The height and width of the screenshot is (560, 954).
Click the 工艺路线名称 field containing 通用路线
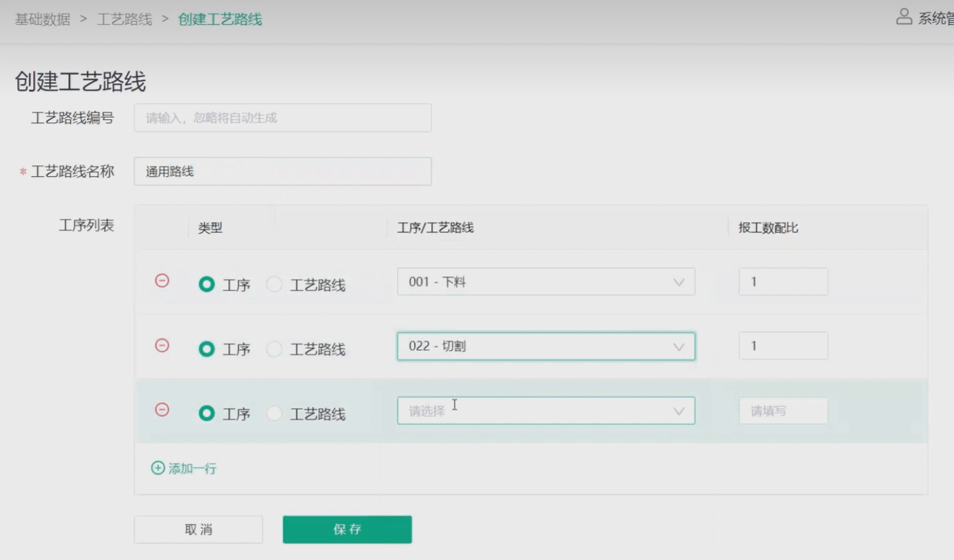tap(282, 172)
